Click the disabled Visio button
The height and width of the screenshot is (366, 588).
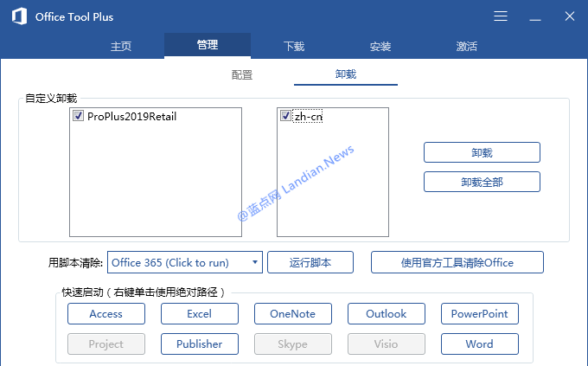[387, 344]
